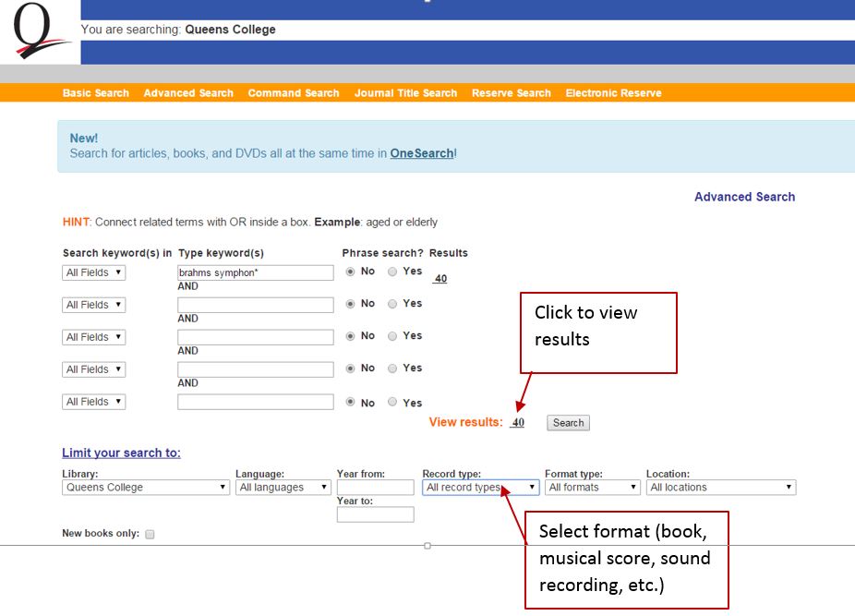The image size is (855, 616).
Task: Open third row All Fields dropdown
Action: [94, 337]
